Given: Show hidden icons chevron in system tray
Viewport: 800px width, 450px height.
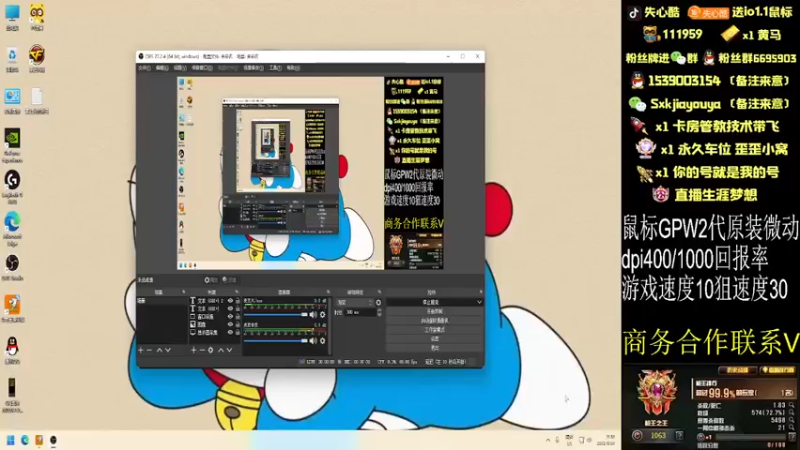Looking at the screenshot, I should point(548,440).
